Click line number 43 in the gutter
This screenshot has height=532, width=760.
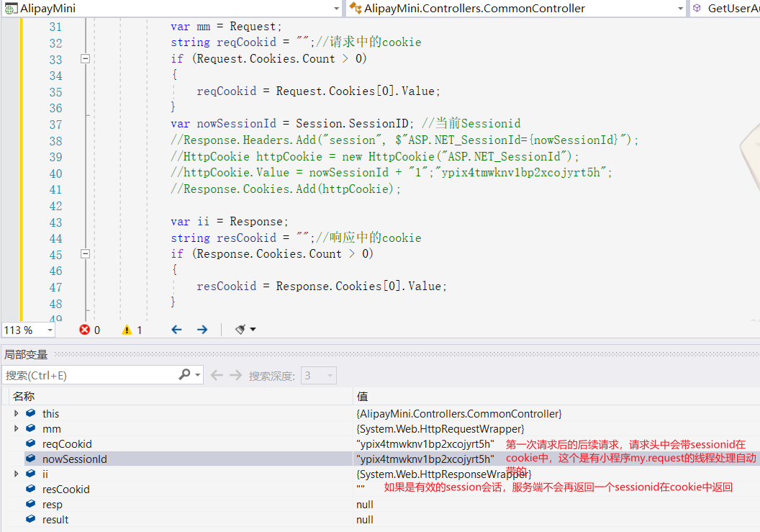(55, 222)
